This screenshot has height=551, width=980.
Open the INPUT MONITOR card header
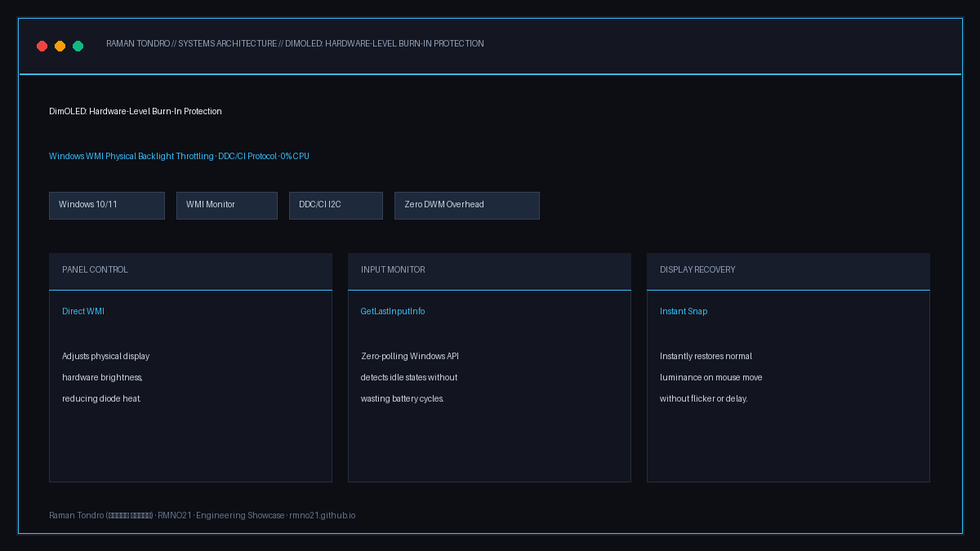coord(489,271)
